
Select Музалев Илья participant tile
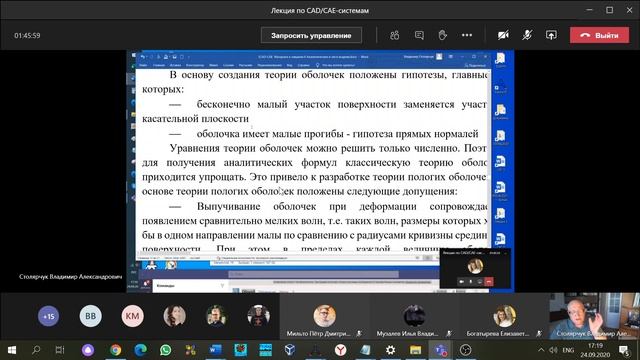[414, 316]
